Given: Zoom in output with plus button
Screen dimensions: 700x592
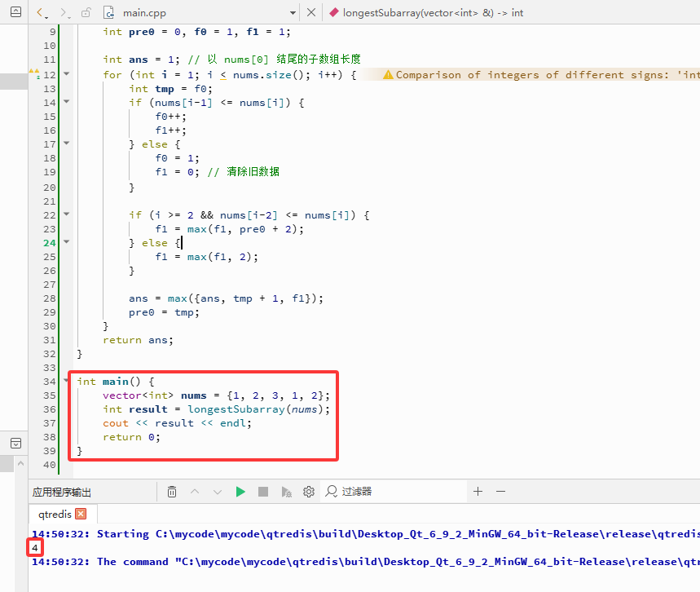Looking at the screenshot, I should tap(478, 492).
